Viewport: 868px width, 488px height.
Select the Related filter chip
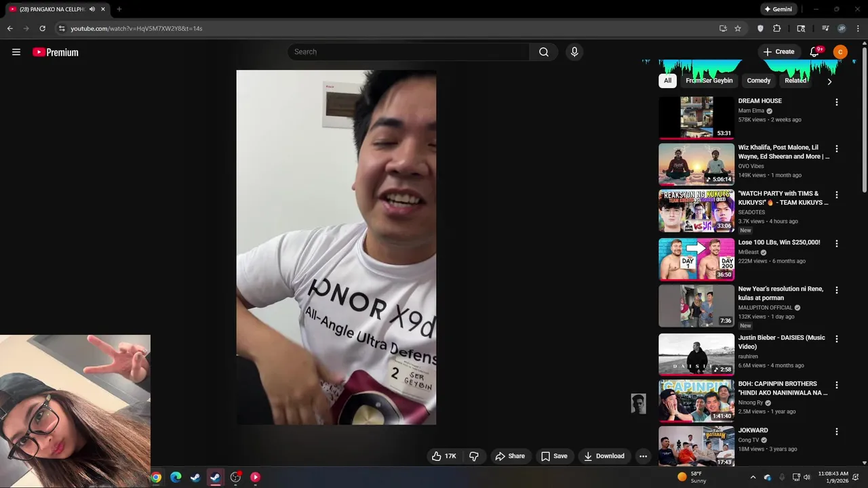tap(795, 81)
